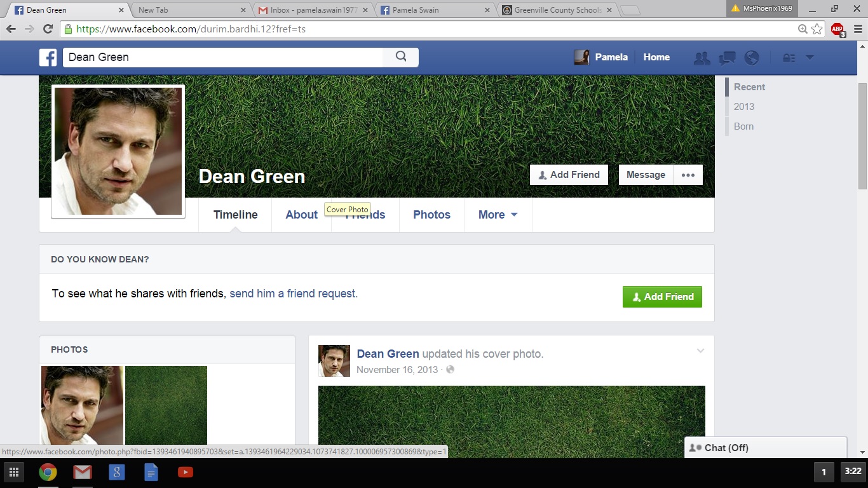This screenshot has width=868, height=488.
Task: Click the page vertical scrollbar thumb
Action: coord(862,136)
